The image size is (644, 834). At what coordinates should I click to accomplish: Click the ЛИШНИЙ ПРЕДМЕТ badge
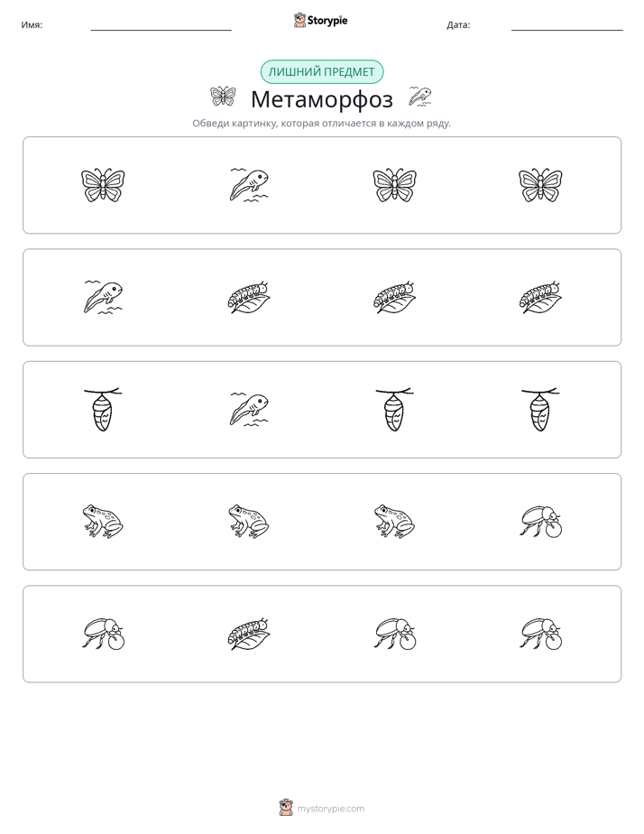click(321, 72)
